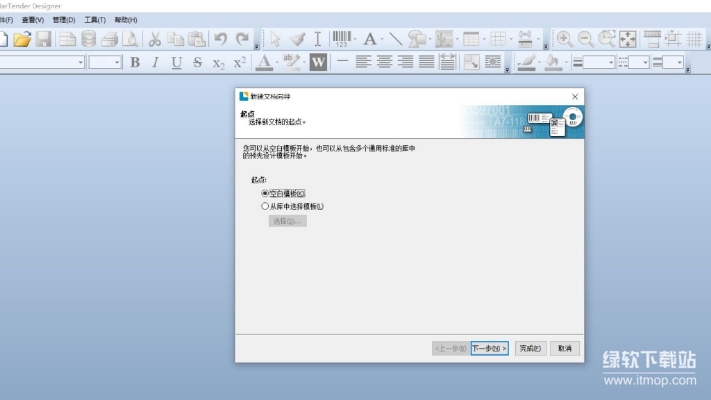Open the 帮助(H) menu
The width and height of the screenshot is (711, 400).
(126, 20)
